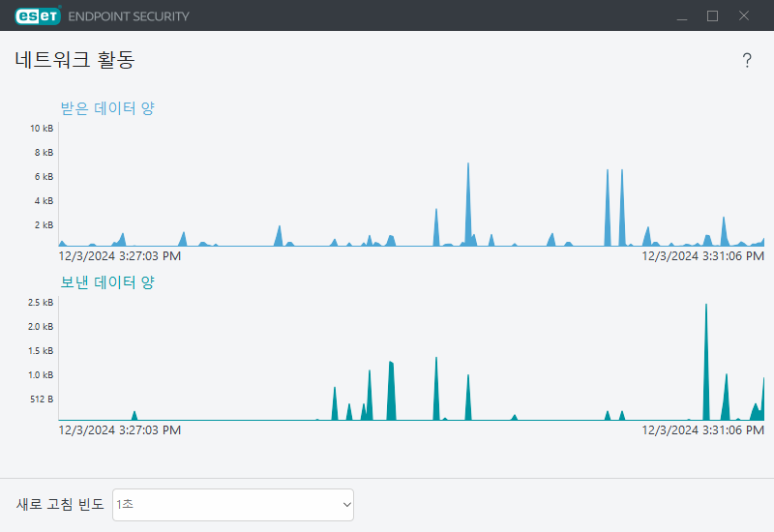Click the 512 B axis label

[42, 399]
